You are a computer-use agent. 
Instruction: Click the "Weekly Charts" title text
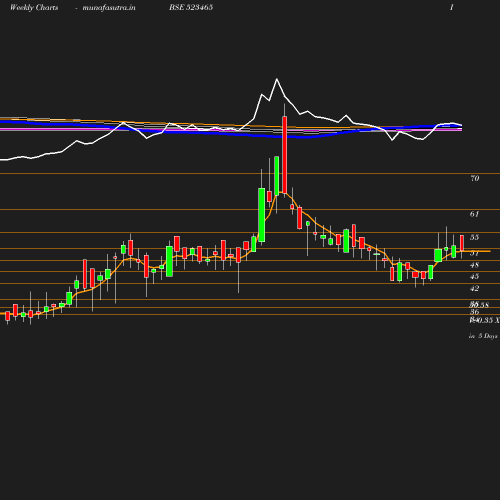click(34, 7)
